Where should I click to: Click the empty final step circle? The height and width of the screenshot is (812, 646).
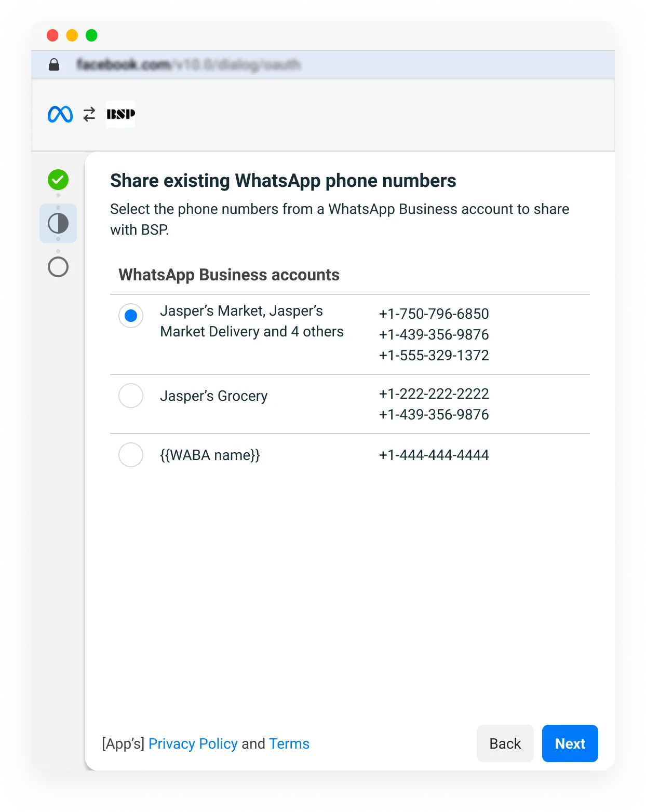(x=58, y=266)
